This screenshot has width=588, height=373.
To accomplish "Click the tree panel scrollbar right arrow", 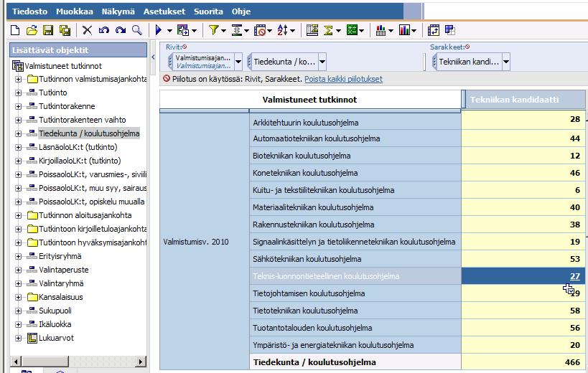I will [x=141, y=362].
